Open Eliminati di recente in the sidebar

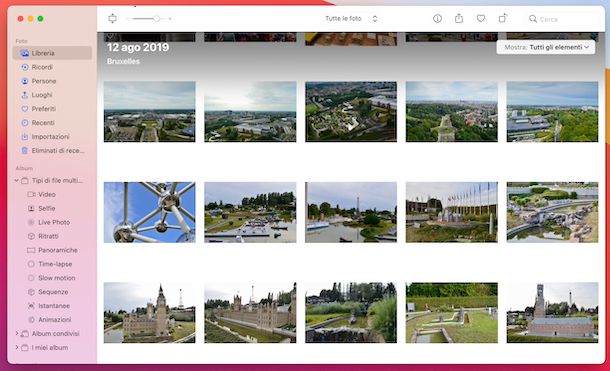[x=52, y=150]
